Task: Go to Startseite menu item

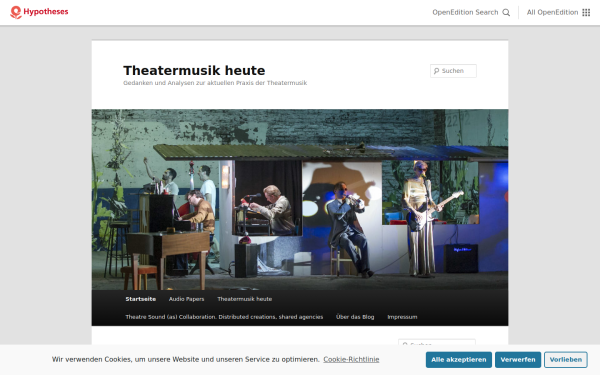Action: pos(140,299)
